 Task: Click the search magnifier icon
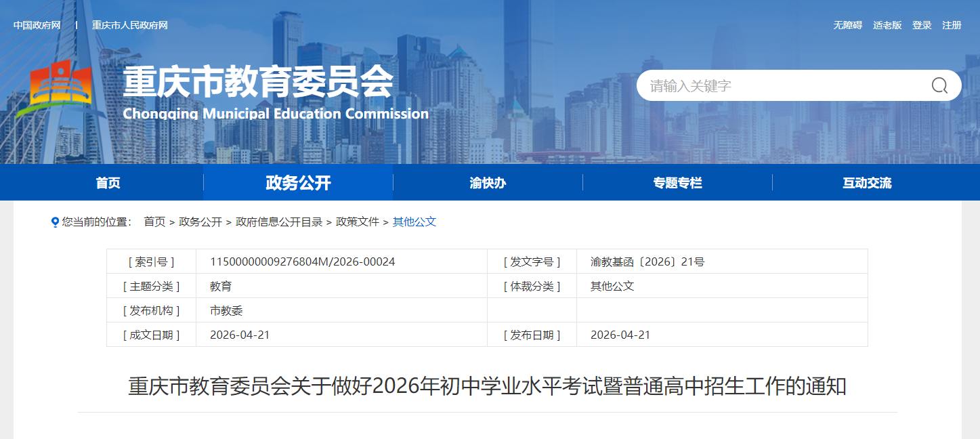coord(939,85)
